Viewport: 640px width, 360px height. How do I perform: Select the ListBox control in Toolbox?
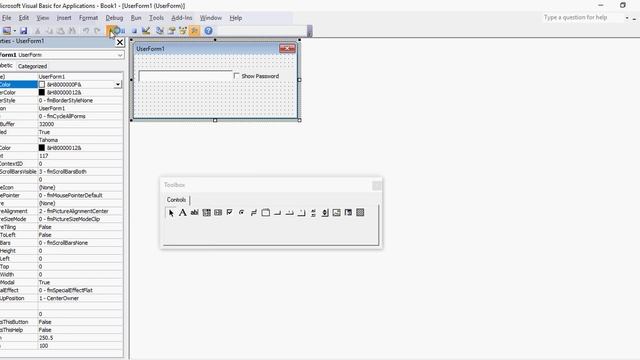(x=218, y=213)
